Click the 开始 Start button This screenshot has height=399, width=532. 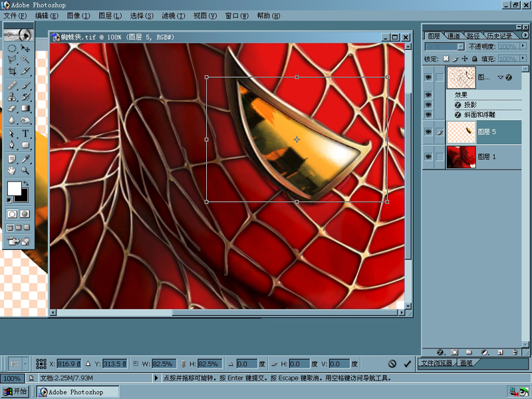[x=15, y=392]
